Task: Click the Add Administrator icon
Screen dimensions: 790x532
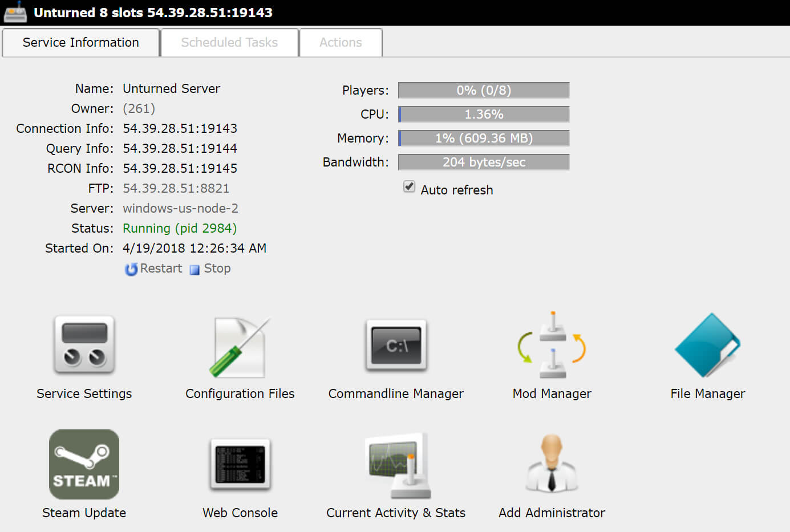Action: pos(552,464)
